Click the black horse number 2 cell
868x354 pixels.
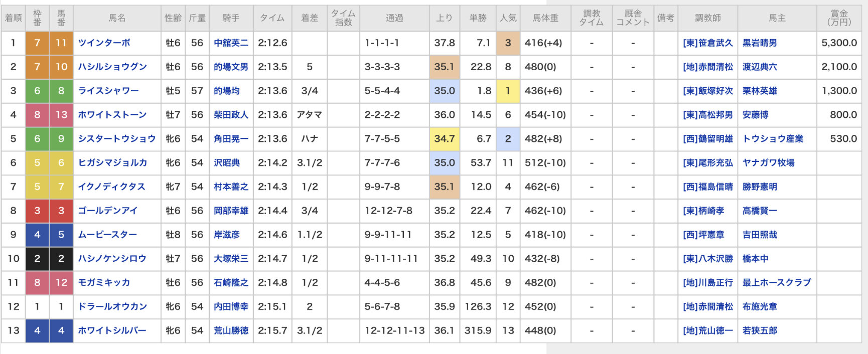[x=61, y=259]
